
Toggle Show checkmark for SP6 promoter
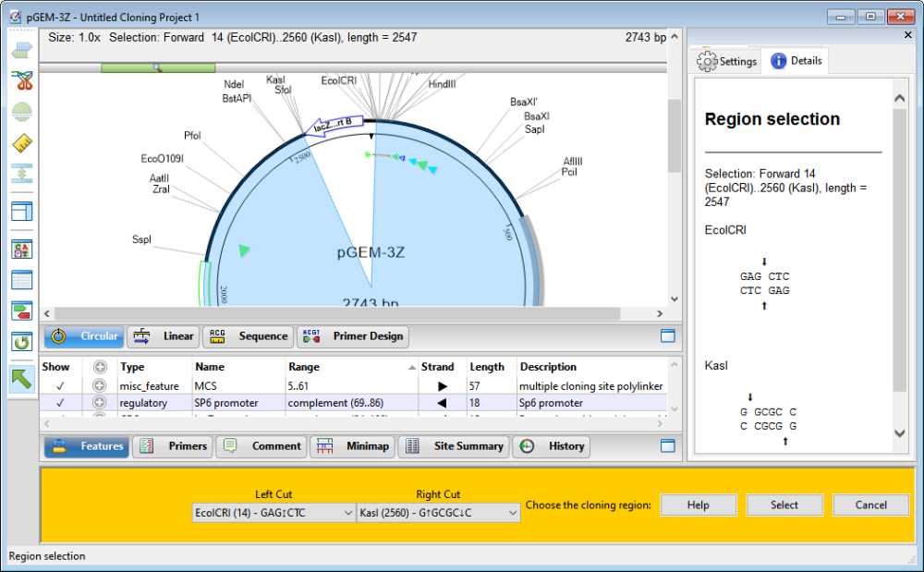tap(60, 403)
